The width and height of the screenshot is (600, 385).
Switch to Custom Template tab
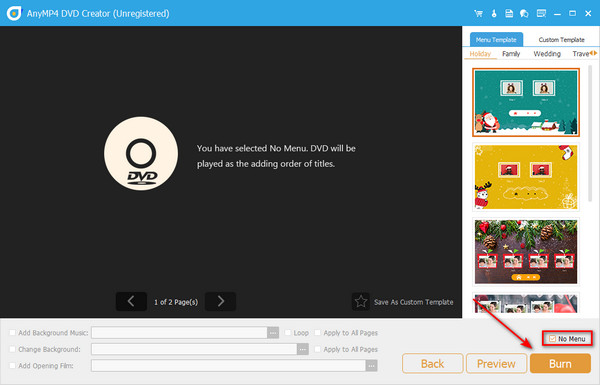(x=561, y=39)
